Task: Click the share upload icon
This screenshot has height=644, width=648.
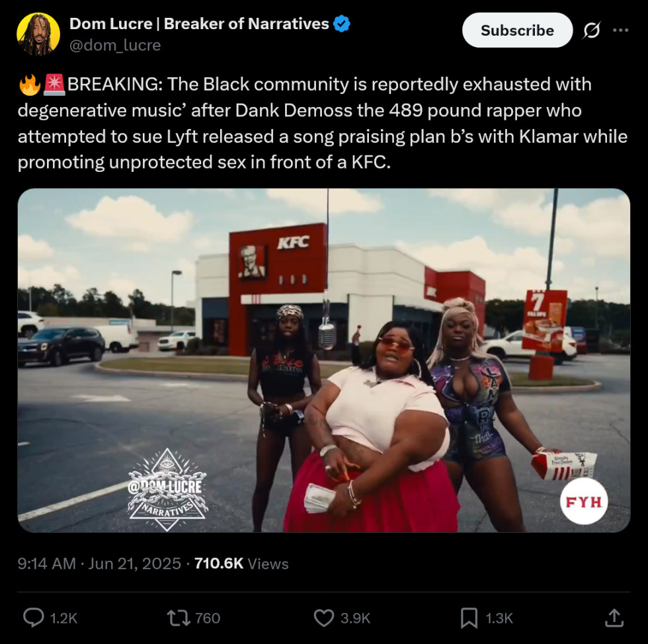Action: (614, 618)
